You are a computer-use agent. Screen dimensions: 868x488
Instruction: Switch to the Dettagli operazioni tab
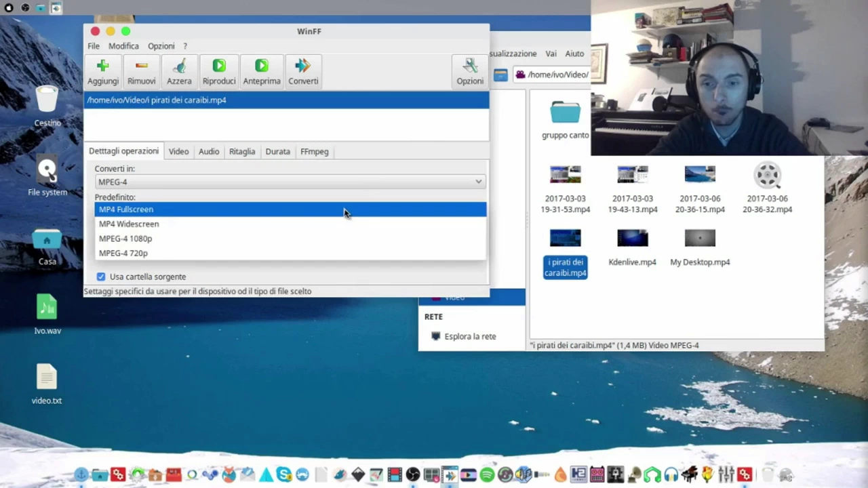(123, 151)
